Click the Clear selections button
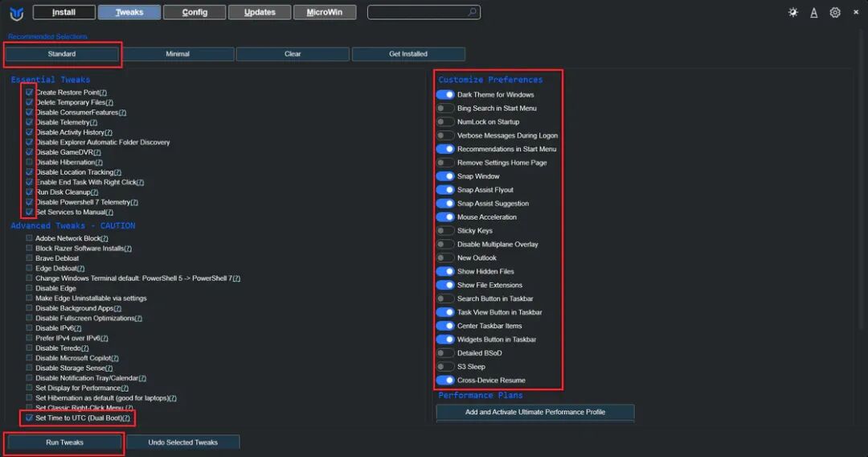868x457 pixels. 293,54
